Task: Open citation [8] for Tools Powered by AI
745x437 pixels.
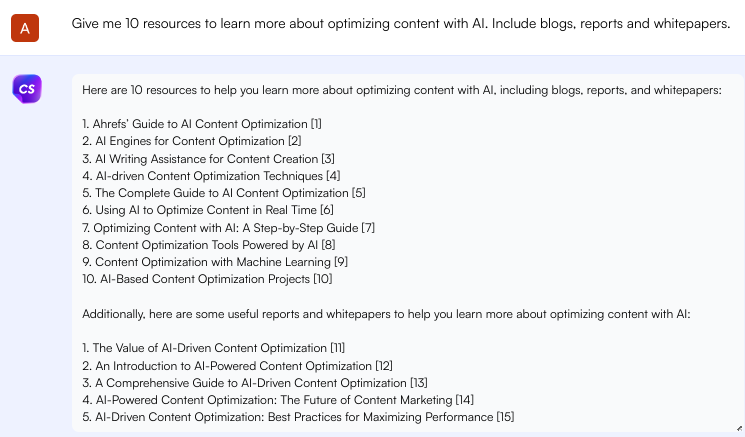Action: point(329,244)
